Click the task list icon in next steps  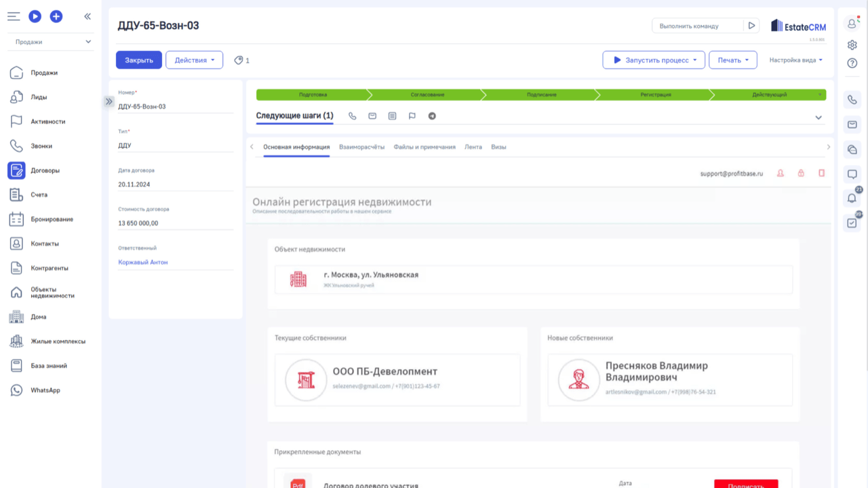392,116
